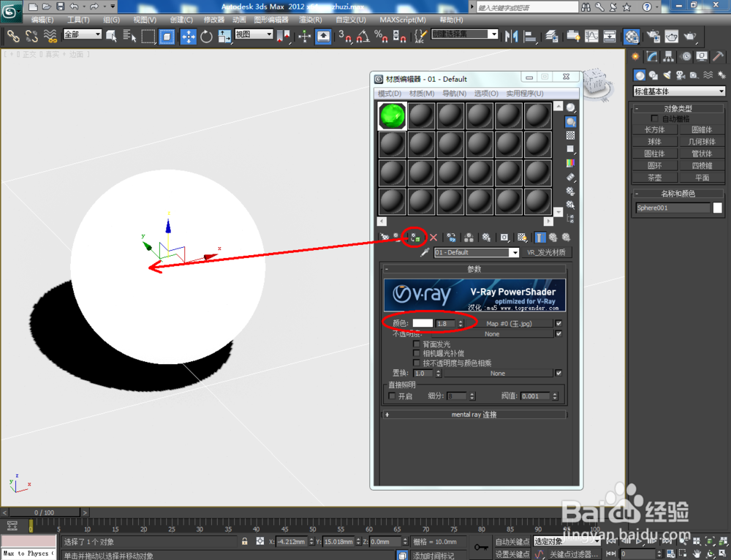Collapse the 对象类型 rollout
The width and height of the screenshot is (731, 560).
coord(678,108)
